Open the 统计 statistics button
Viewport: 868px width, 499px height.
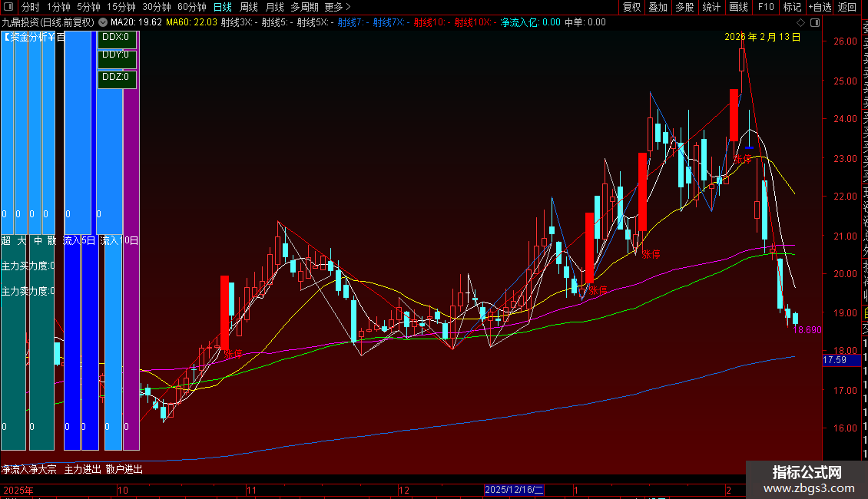click(711, 7)
